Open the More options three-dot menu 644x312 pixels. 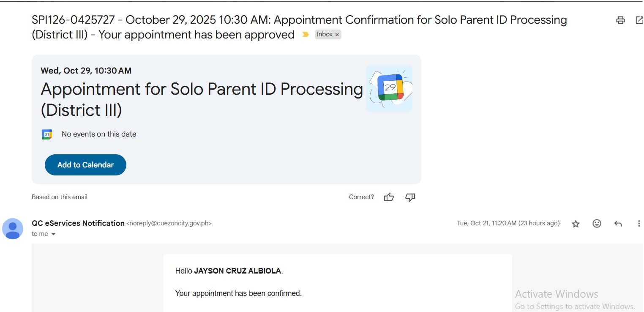(x=639, y=224)
